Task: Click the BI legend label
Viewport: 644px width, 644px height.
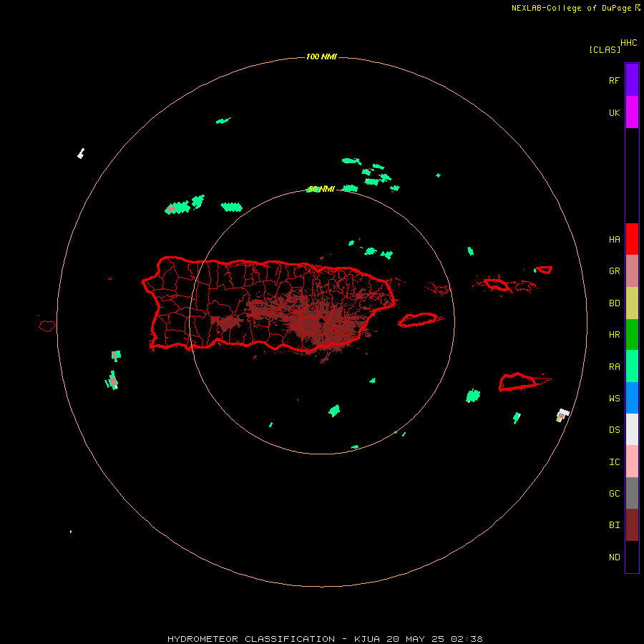Action: click(614, 525)
